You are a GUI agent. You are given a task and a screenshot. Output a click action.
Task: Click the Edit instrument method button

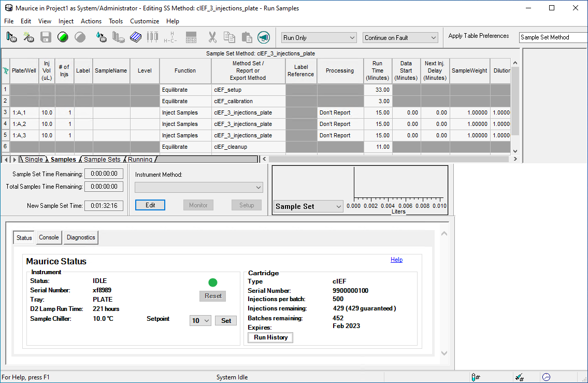coord(150,205)
